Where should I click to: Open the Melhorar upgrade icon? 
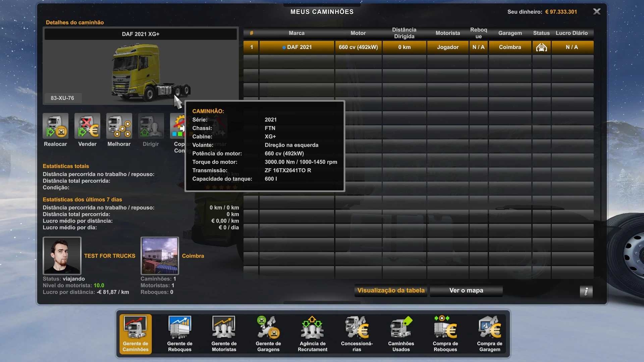pyautogui.click(x=119, y=126)
